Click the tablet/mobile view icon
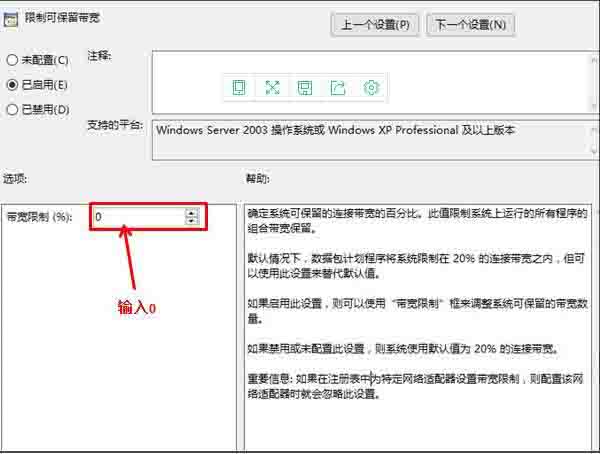 point(238,87)
